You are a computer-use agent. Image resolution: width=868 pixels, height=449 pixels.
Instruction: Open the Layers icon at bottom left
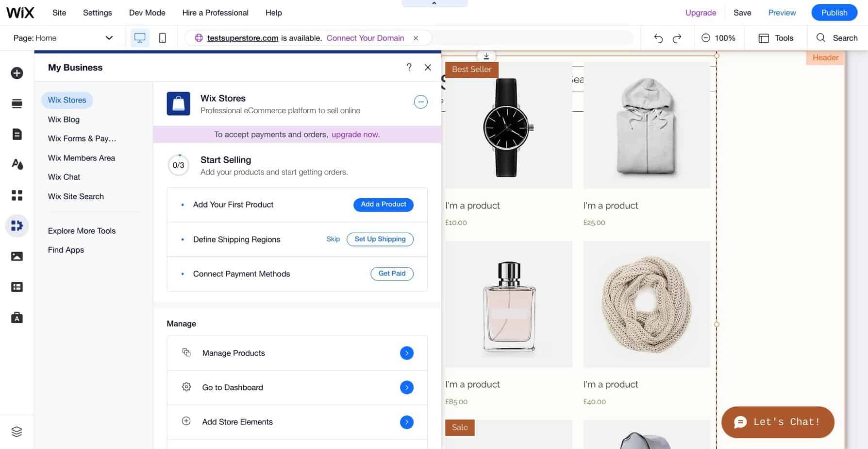[x=17, y=432]
